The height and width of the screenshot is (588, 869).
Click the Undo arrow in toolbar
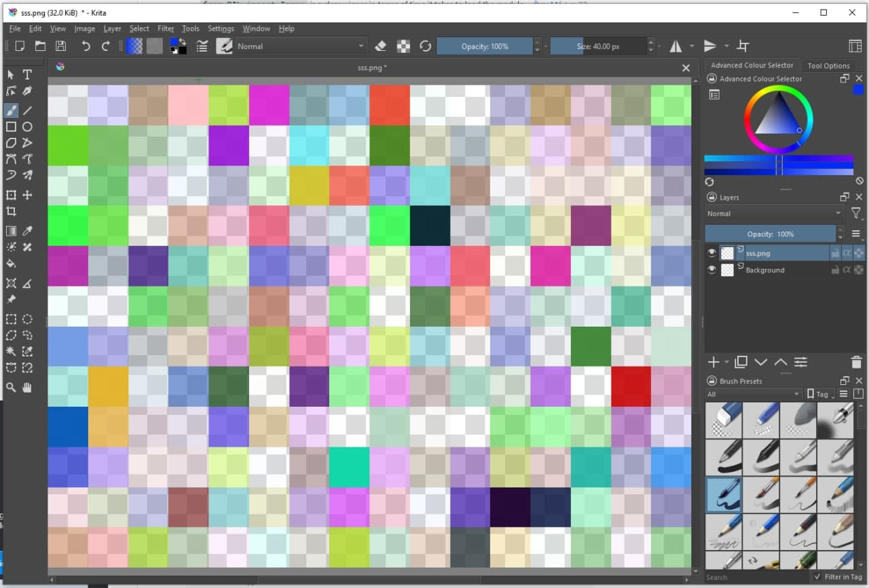click(86, 46)
